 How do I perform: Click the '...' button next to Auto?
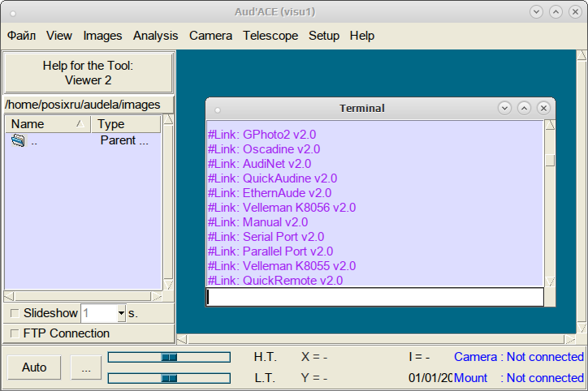pyautogui.click(x=86, y=367)
